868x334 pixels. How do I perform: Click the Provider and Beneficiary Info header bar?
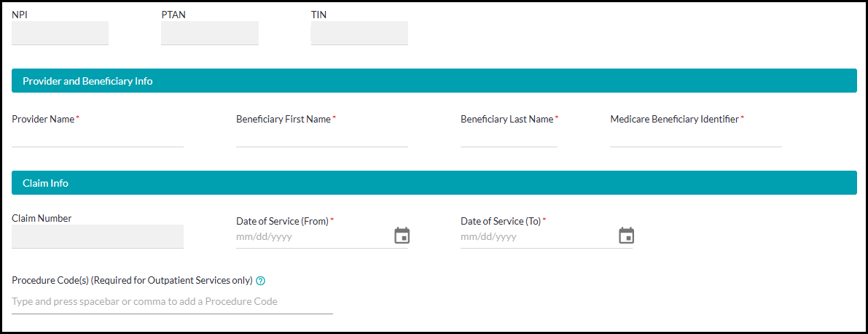tap(434, 81)
